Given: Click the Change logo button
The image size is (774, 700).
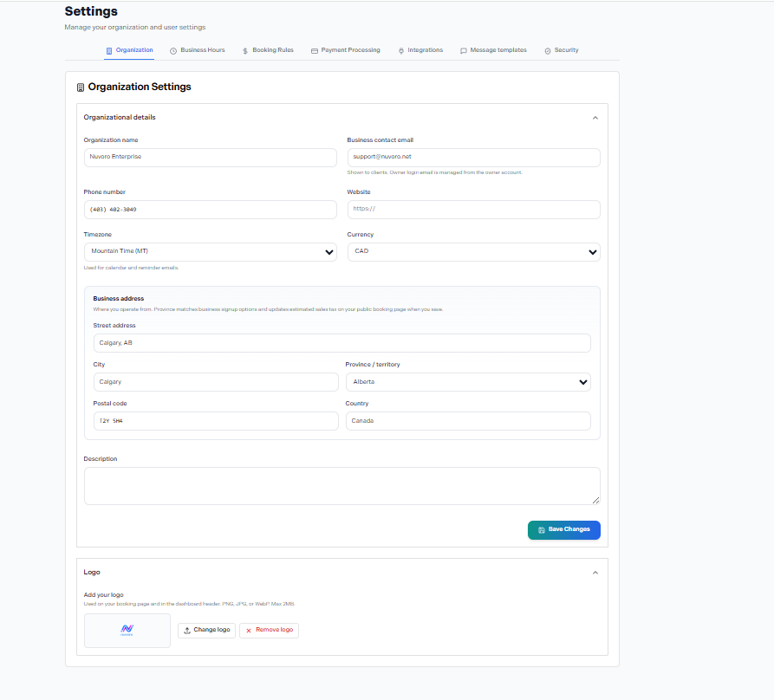Looking at the screenshot, I should click(x=206, y=631).
